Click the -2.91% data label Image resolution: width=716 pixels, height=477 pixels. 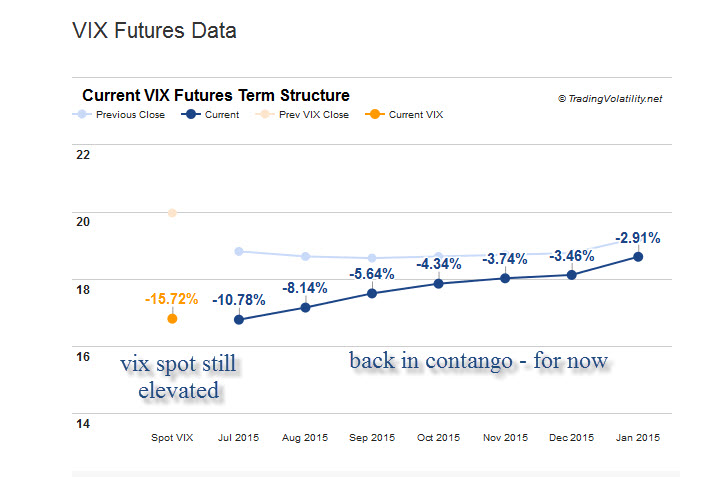click(637, 238)
